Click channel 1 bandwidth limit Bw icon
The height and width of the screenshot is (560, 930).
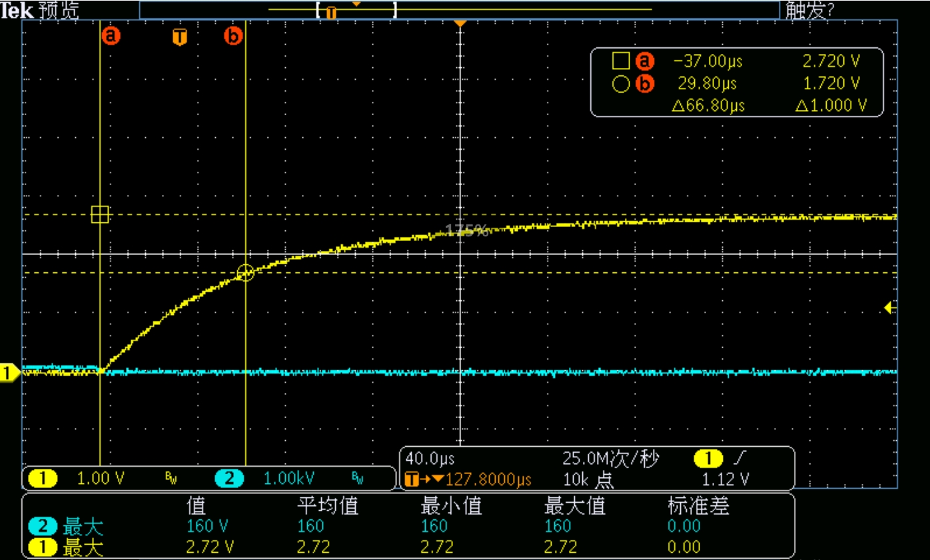coord(171,478)
